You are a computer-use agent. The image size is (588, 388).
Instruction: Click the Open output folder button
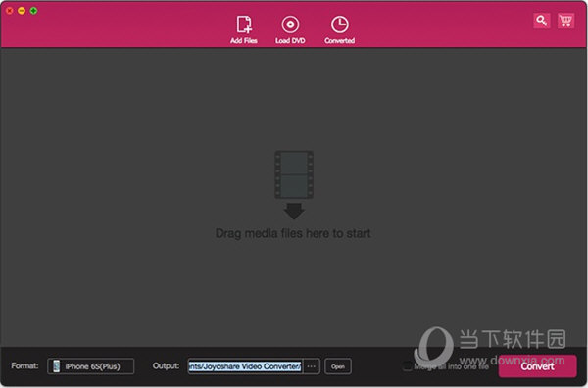tap(338, 366)
